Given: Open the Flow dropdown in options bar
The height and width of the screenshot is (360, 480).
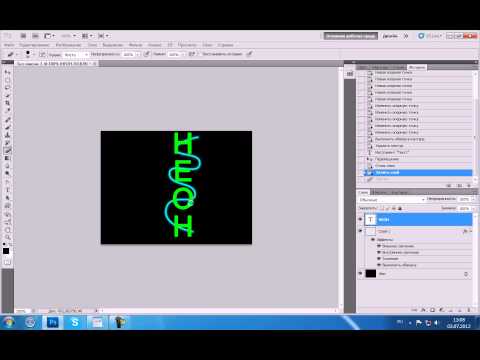Looking at the screenshot, I should [183, 54].
